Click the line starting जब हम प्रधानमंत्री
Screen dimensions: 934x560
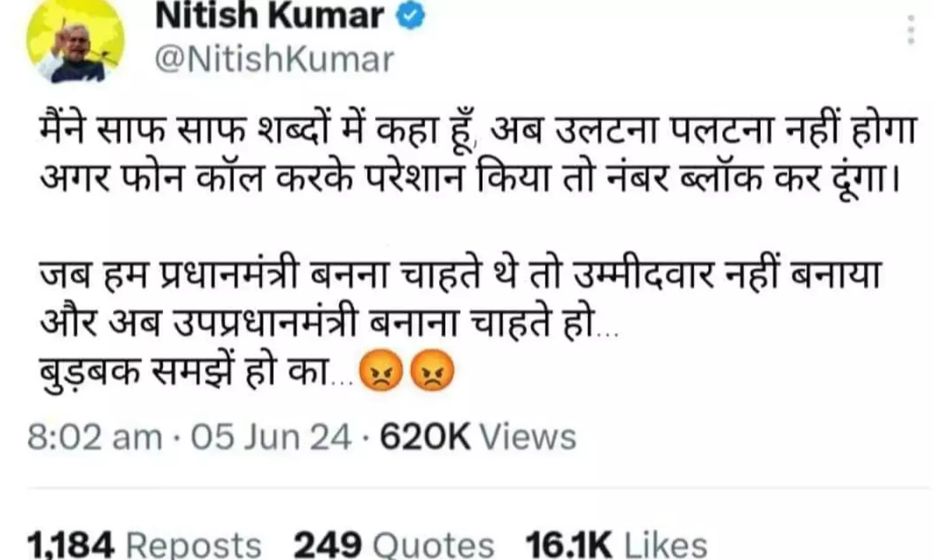[x=461, y=274]
